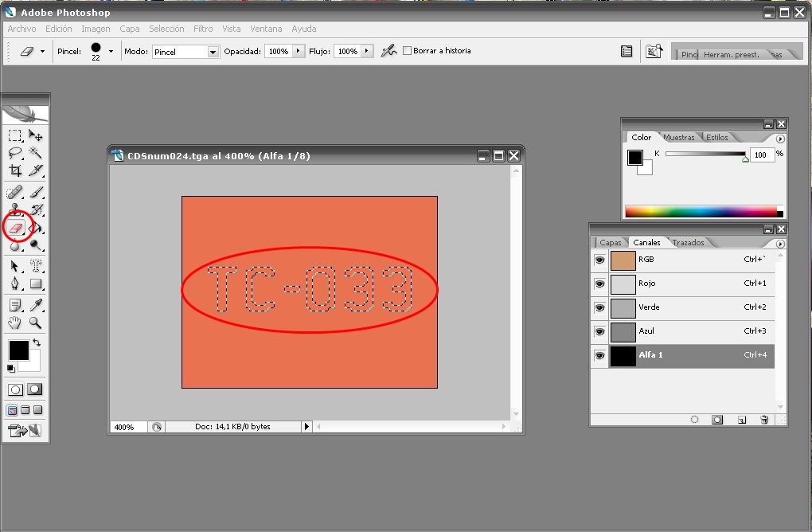
Task: Open Herram. preest. palette well tab
Action: (732, 54)
